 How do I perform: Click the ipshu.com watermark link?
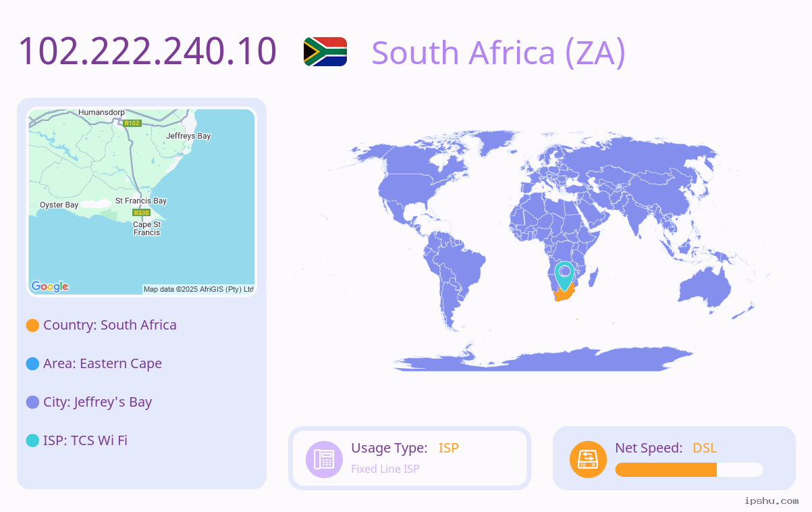click(772, 501)
